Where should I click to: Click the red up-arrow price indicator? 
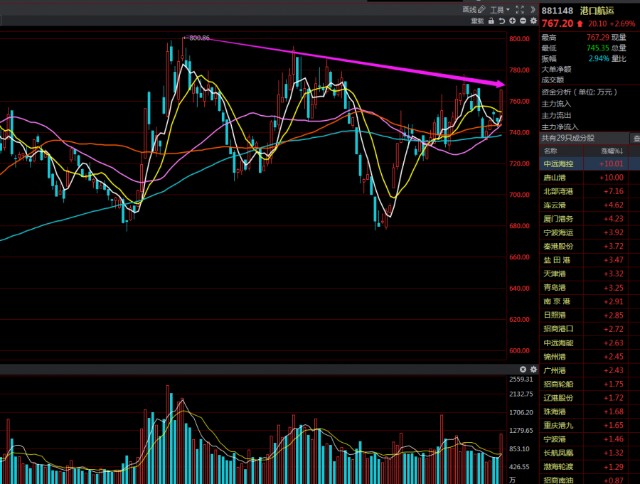click(581, 22)
